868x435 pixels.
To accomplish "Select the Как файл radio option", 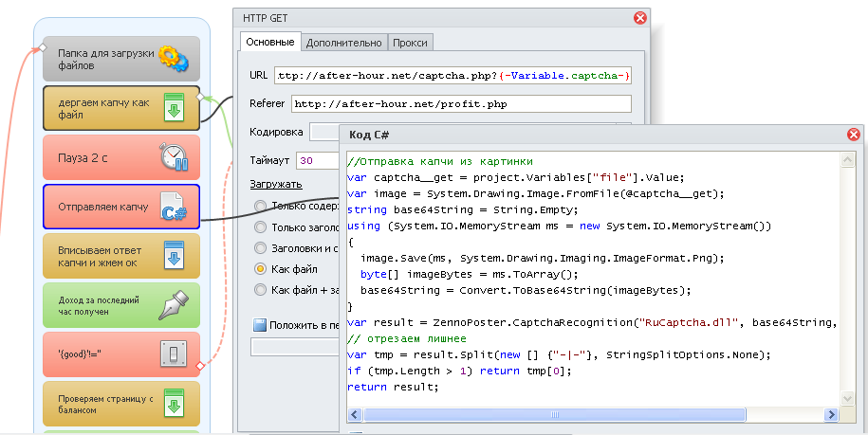I will point(260,269).
